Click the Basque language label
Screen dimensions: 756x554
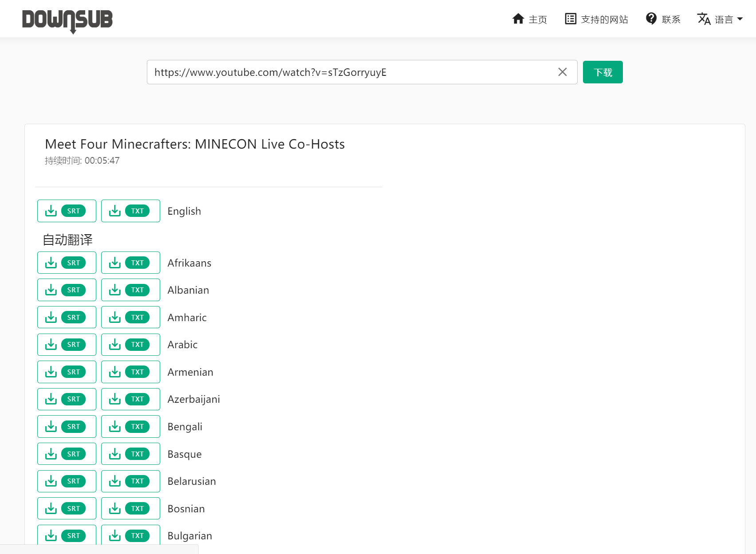pos(185,455)
